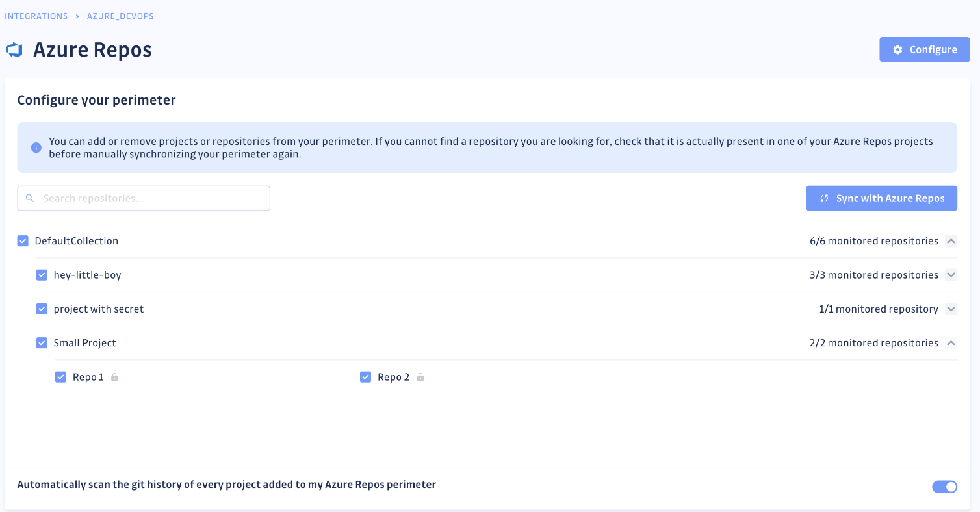The height and width of the screenshot is (512, 980).
Task: Collapse the DefaultCollection chevron
Action: click(951, 241)
